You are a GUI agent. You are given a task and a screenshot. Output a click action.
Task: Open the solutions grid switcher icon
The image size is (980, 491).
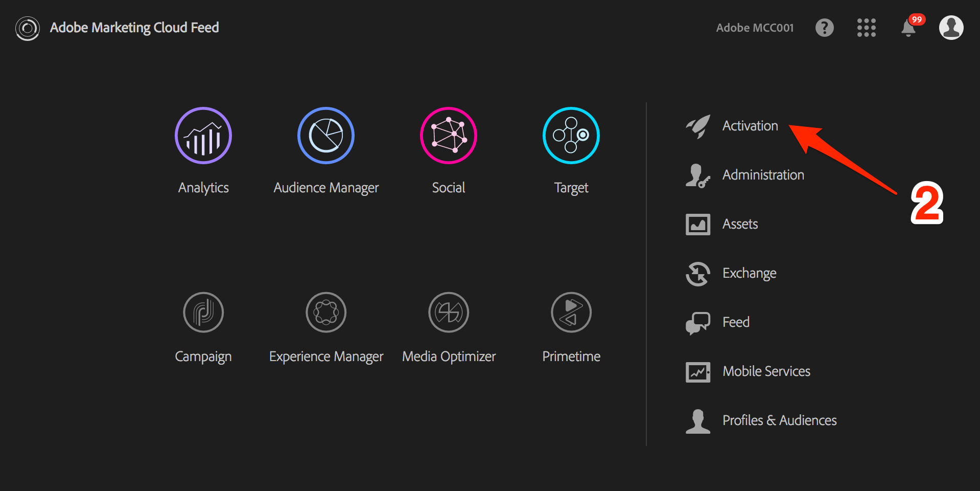867,28
